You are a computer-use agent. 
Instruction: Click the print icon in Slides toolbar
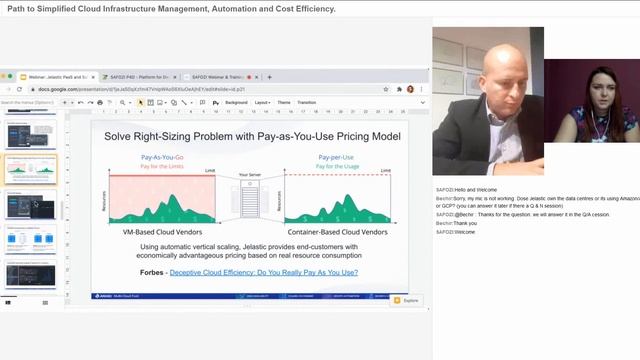(x=100, y=102)
